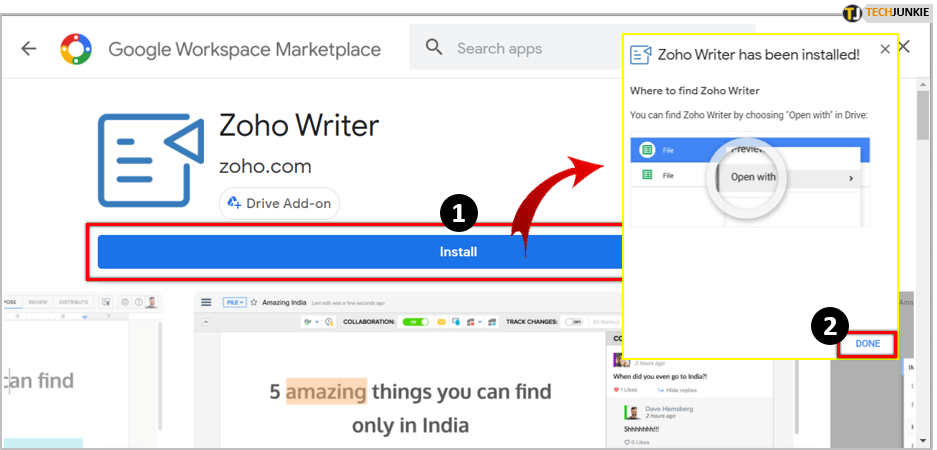Click the Drive Add-on chip
Screen dimensions: 937x450
[279, 203]
